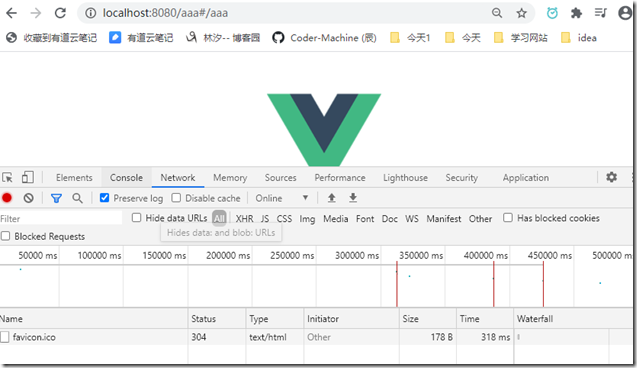Select the Network tab

point(178,178)
